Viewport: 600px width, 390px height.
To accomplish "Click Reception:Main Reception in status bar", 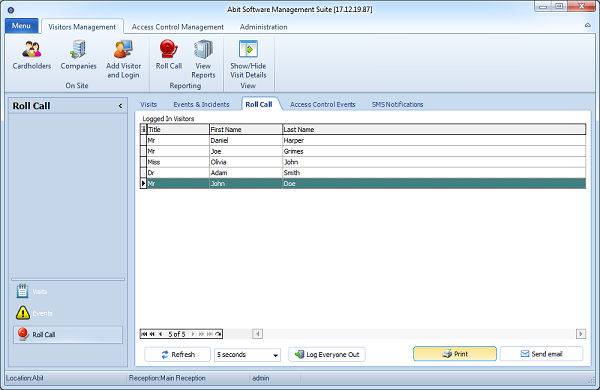I will [167, 378].
